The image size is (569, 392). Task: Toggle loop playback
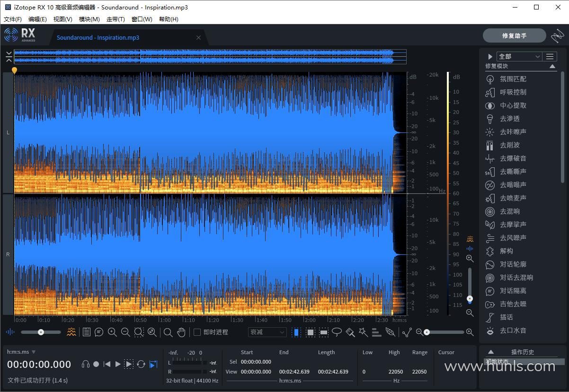pyautogui.click(x=141, y=364)
